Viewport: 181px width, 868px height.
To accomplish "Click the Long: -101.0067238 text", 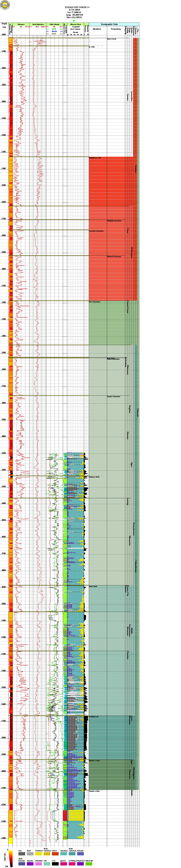I will click(x=74, y=15).
